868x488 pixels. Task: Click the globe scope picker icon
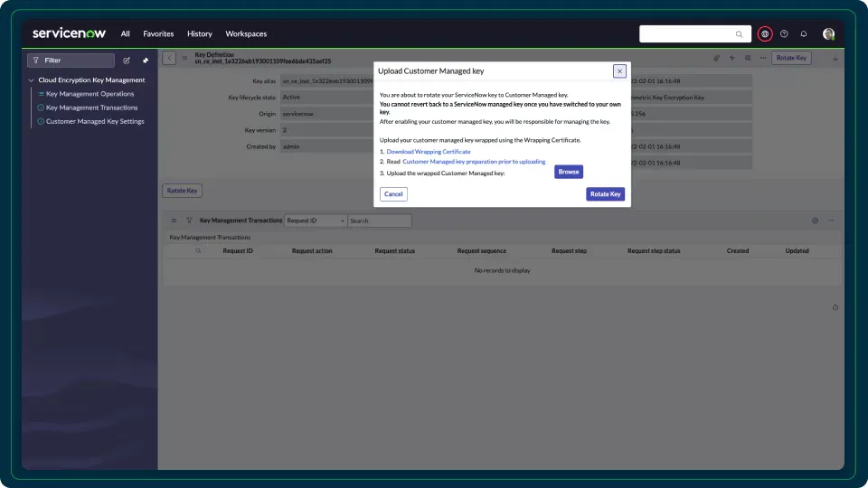click(765, 33)
